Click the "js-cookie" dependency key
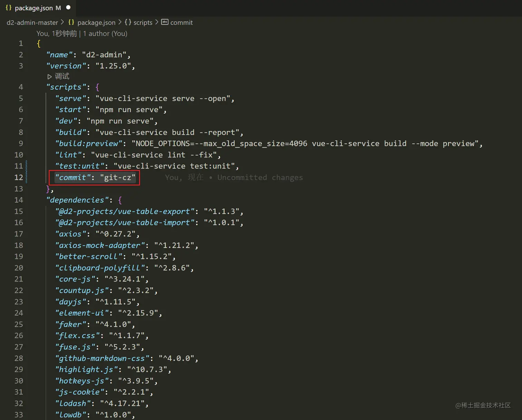The width and height of the screenshot is (522, 420). tap(79, 392)
